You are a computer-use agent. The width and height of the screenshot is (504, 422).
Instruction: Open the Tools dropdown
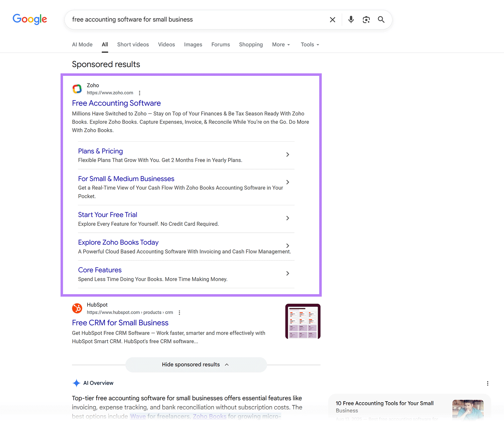tap(310, 44)
